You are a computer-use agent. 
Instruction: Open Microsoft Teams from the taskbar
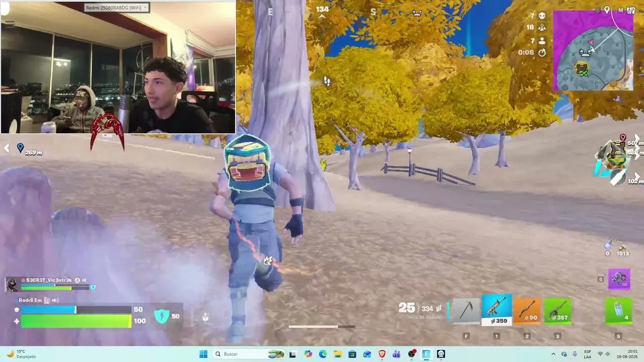click(x=396, y=354)
